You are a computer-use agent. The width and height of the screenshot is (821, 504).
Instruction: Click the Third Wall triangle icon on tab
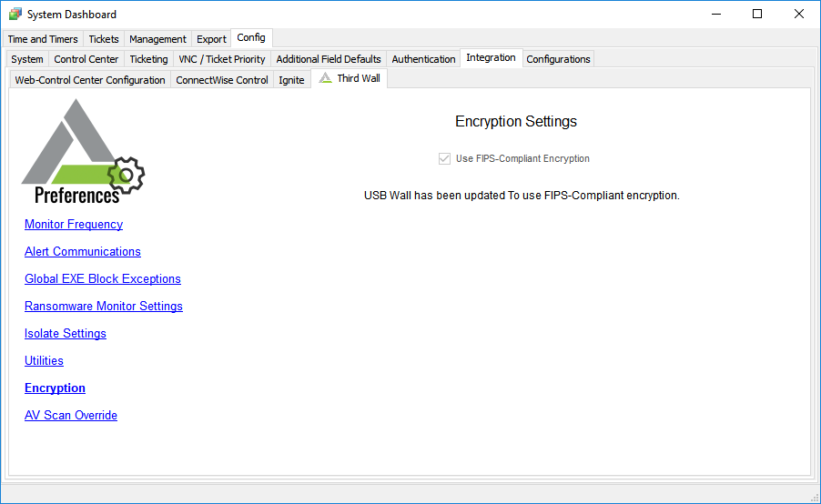click(x=325, y=78)
